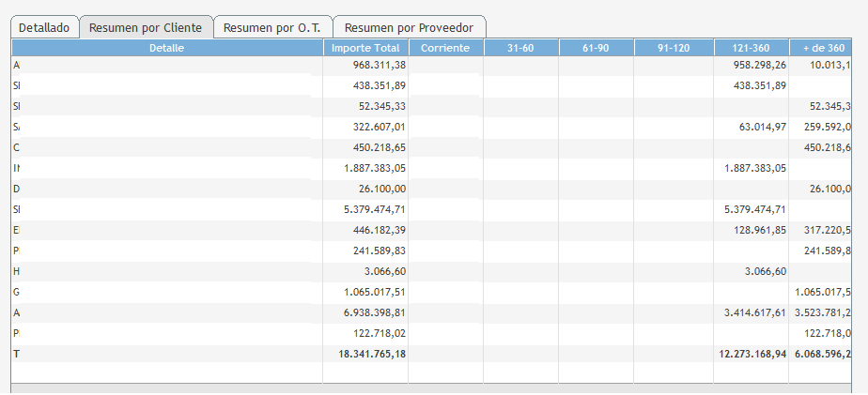Click the horizontal scrollbar below the table
This screenshot has width=868, height=395.
click(434, 387)
